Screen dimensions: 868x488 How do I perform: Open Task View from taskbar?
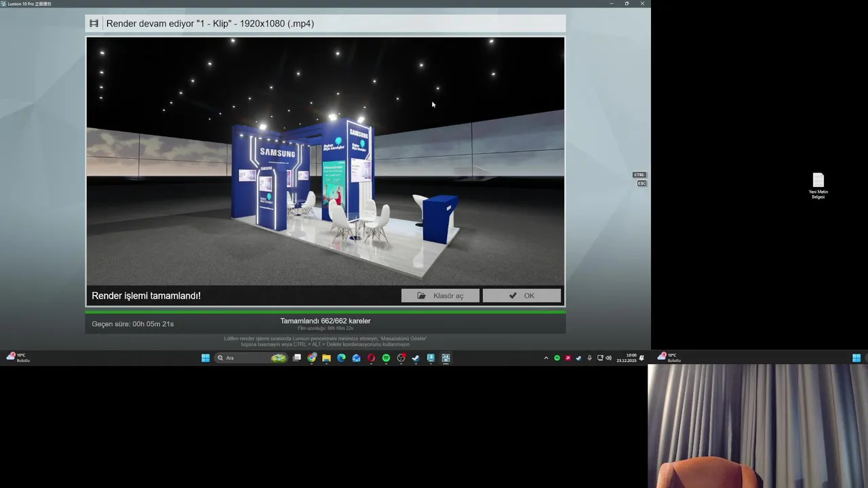point(297,358)
